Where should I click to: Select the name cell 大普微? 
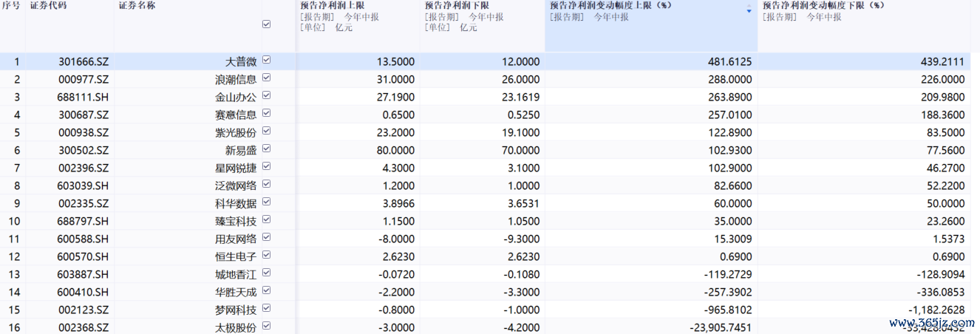241,61
